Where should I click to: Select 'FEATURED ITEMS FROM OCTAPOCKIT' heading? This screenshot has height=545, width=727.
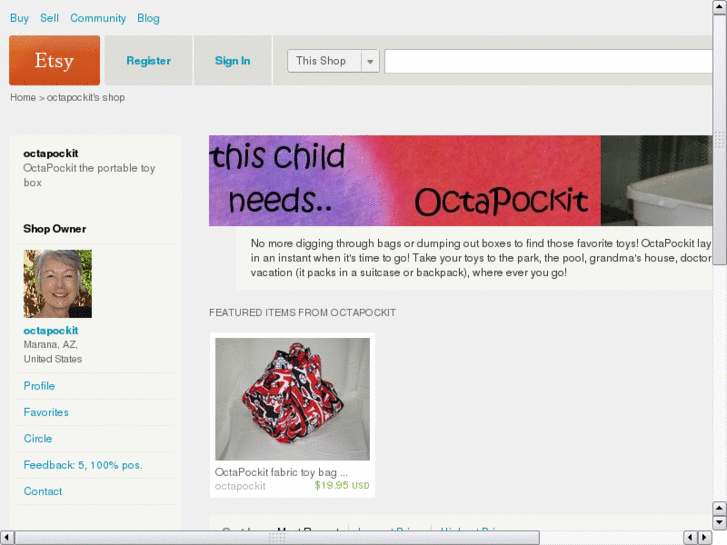tap(302, 313)
